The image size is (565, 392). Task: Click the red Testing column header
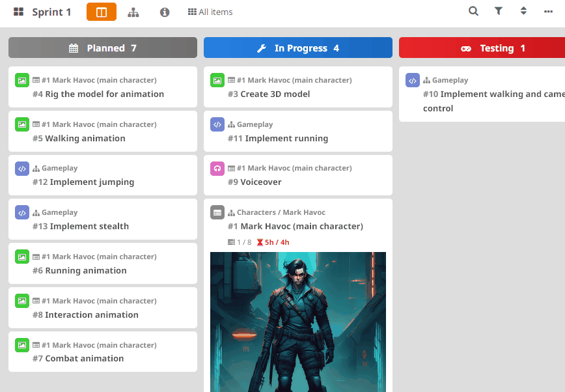click(x=482, y=48)
